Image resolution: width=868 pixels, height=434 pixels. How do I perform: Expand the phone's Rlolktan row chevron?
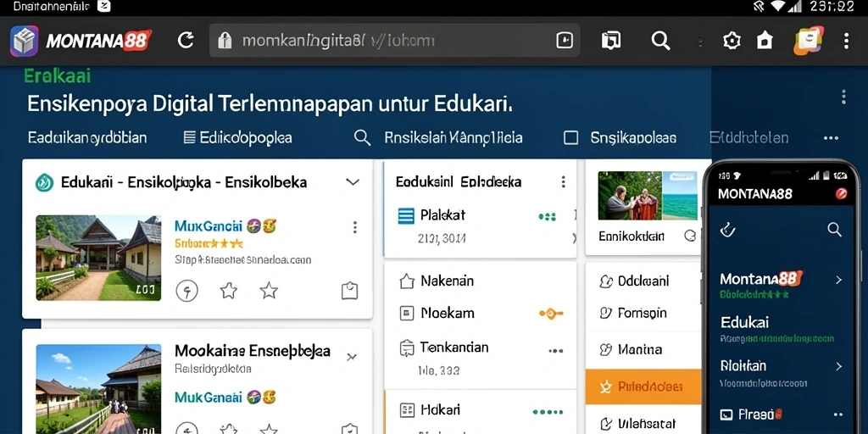pos(838,366)
